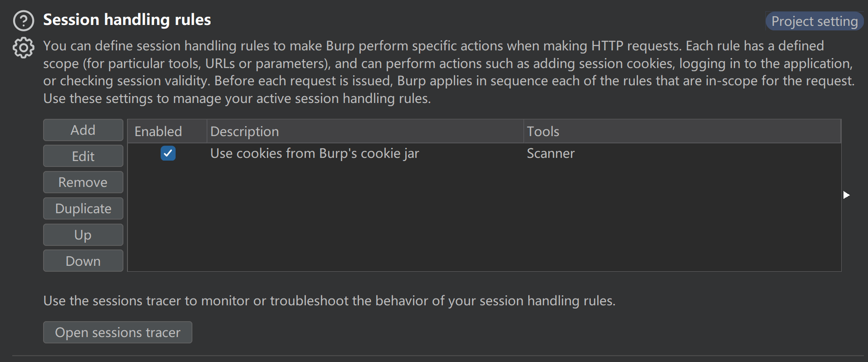The width and height of the screenshot is (868, 362).
Task: Move the rule Up in the list
Action: click(x=83, y=235)
